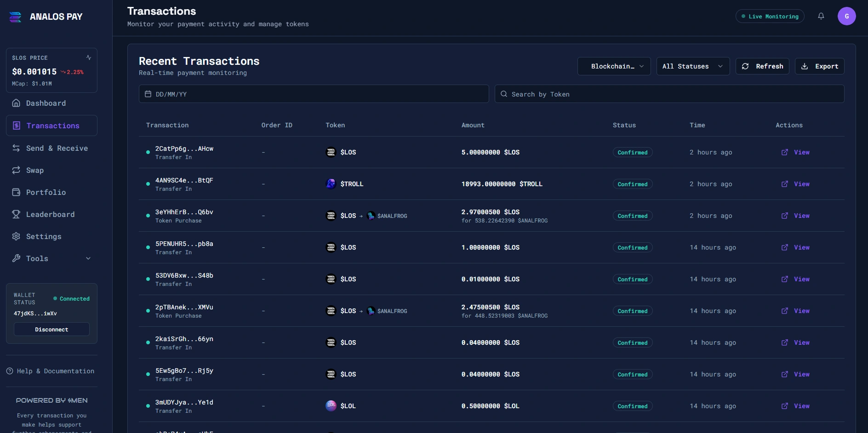Click the notification bell icon
This screenshot has width=868, height=433.
pos(821,16)
